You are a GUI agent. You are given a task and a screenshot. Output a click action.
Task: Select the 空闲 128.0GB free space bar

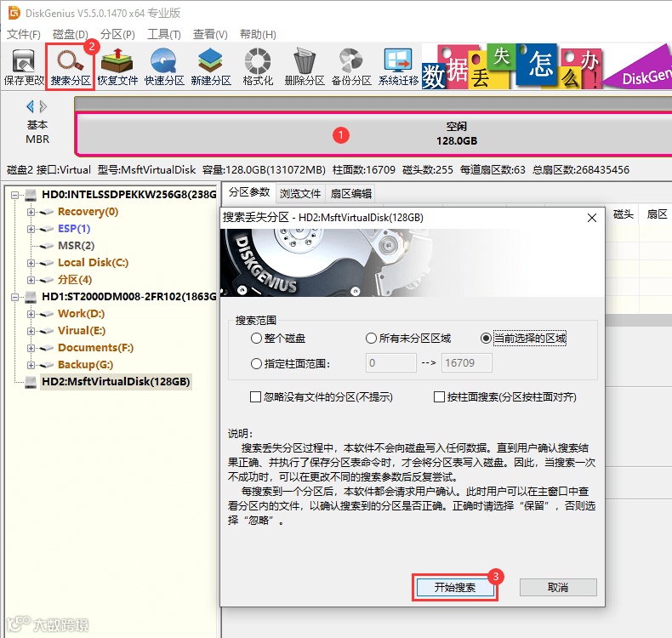click(x=373, y=134)
